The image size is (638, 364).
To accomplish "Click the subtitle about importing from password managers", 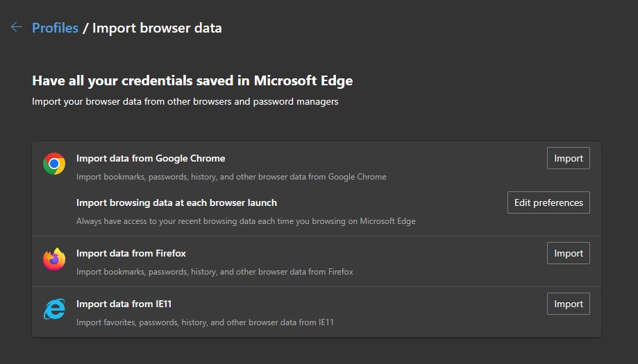I will 185,102.
